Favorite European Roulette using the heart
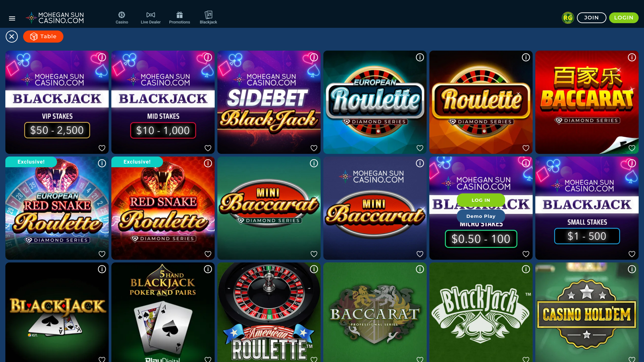Screen dimensions: 644x362 pyautogui.click(x=420, y=148)
